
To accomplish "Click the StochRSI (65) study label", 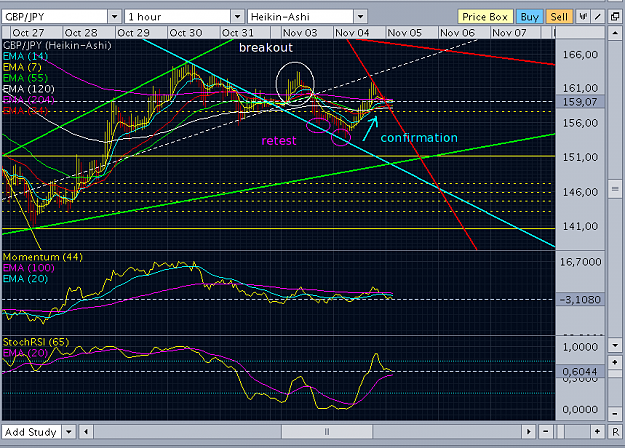I will 36,342.
